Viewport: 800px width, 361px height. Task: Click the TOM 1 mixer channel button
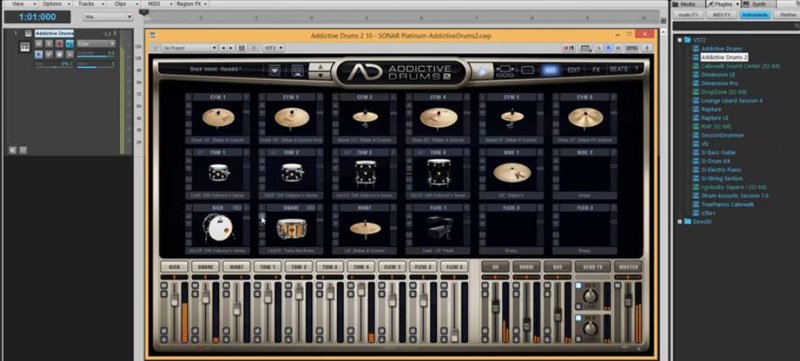click(x=268, y=267)
